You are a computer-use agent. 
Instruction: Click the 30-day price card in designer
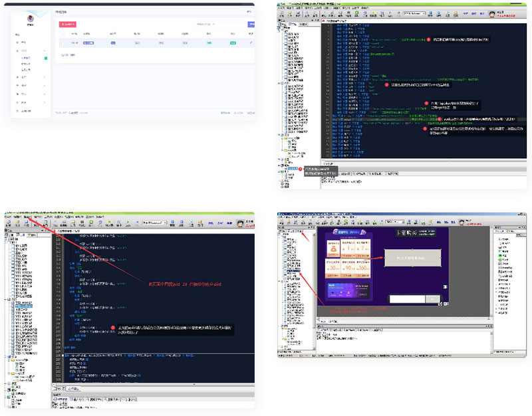[x=332, y=266]
